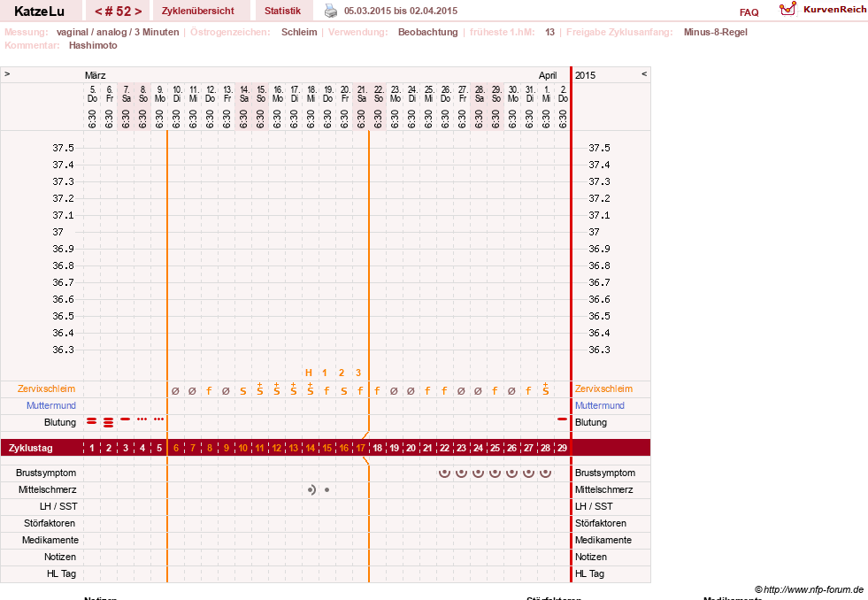Click the Mittelschmerz row label on the left
The image size is (868, 600).
(x=47, y=490)
